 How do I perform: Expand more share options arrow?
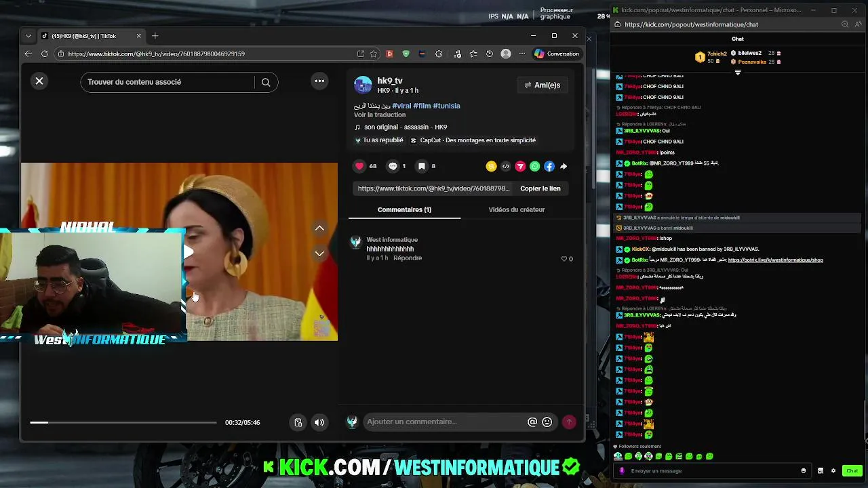coord(564,166)
